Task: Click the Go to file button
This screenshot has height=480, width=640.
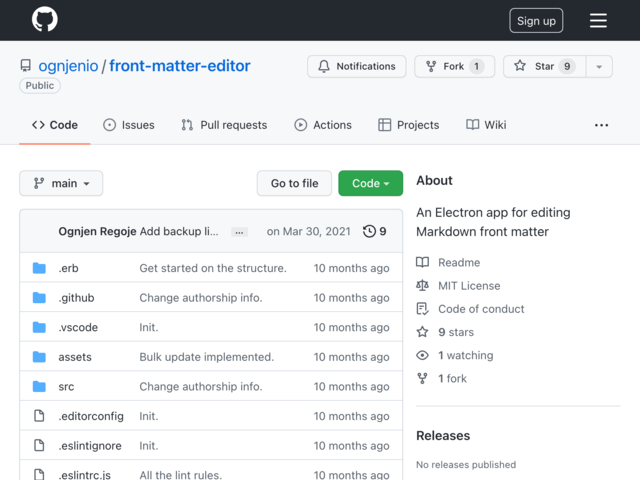Action: [294, 183]
